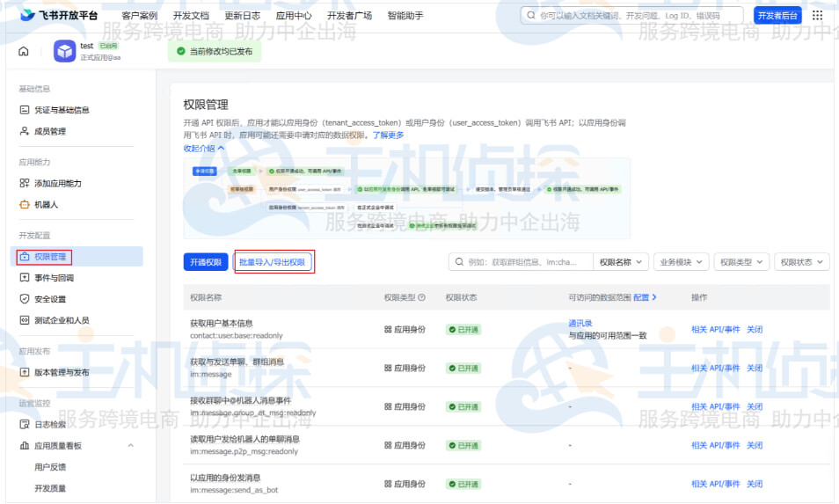
Task: Click the 开通权限 button
Action: coord(206,262)
